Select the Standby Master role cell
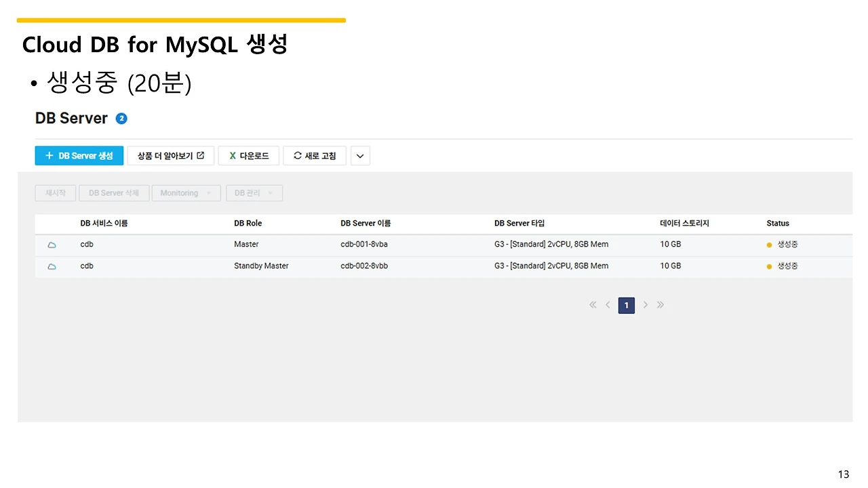 [261, 266]
